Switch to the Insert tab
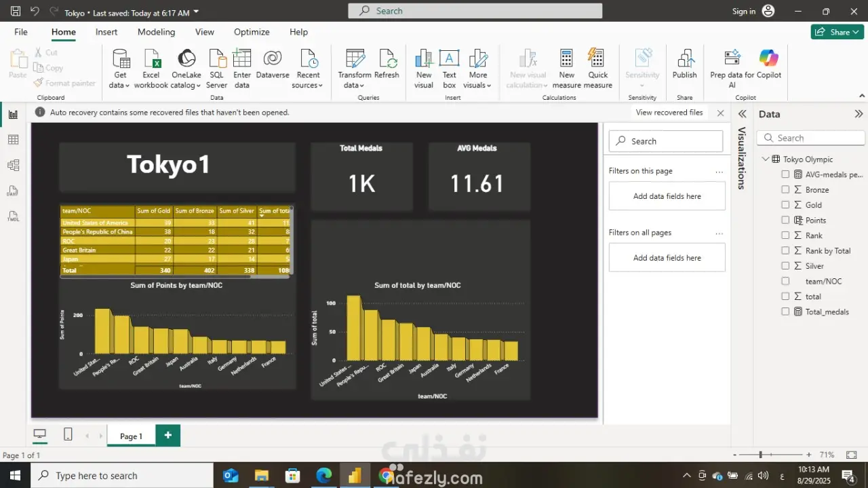Screen dimensions: 868x488 106,32
